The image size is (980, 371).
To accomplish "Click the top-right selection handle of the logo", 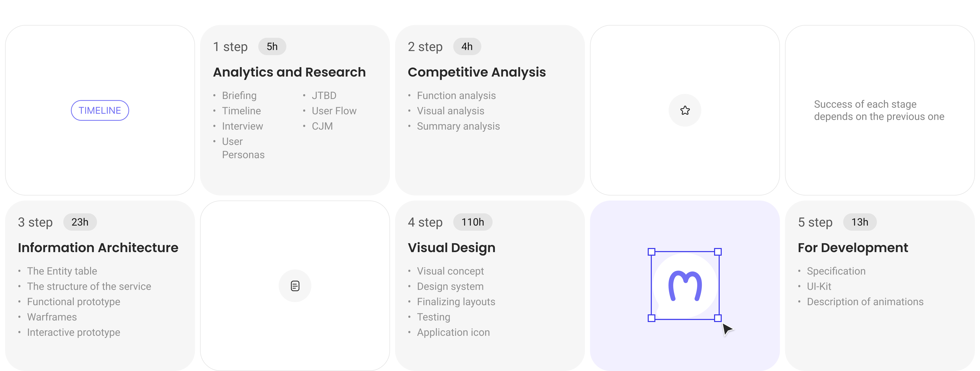I will point(718,252).
